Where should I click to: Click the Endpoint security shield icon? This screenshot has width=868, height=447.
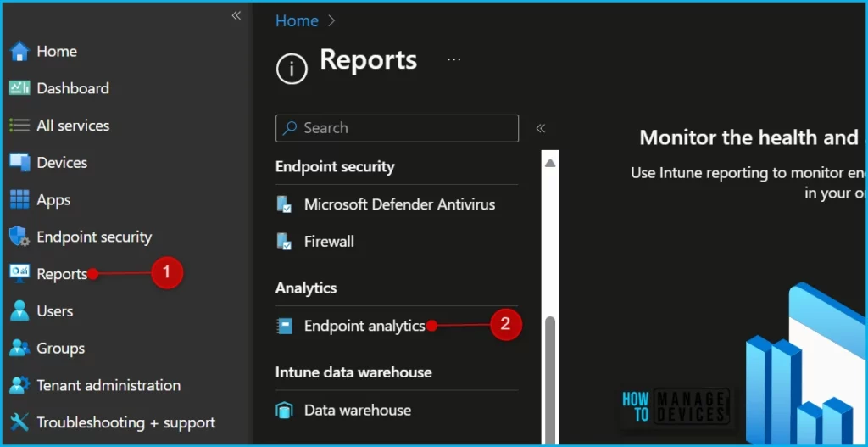[x=19, y=237]
